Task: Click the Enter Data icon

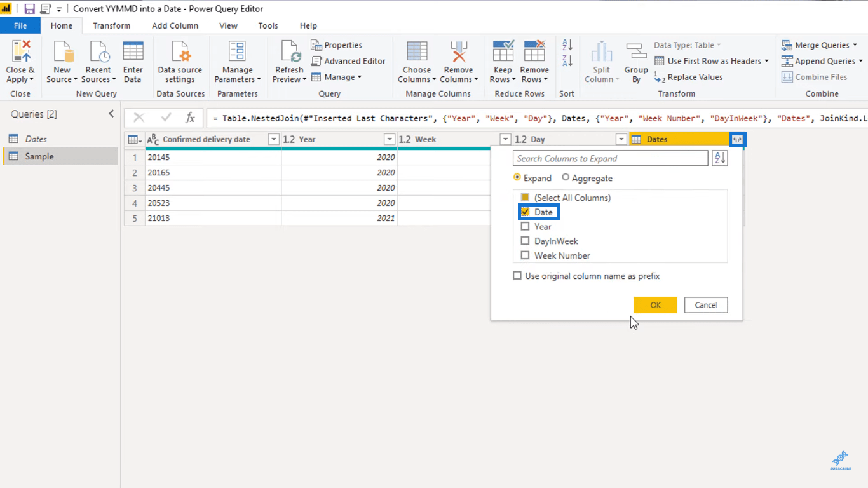Action: click(133, 51)
